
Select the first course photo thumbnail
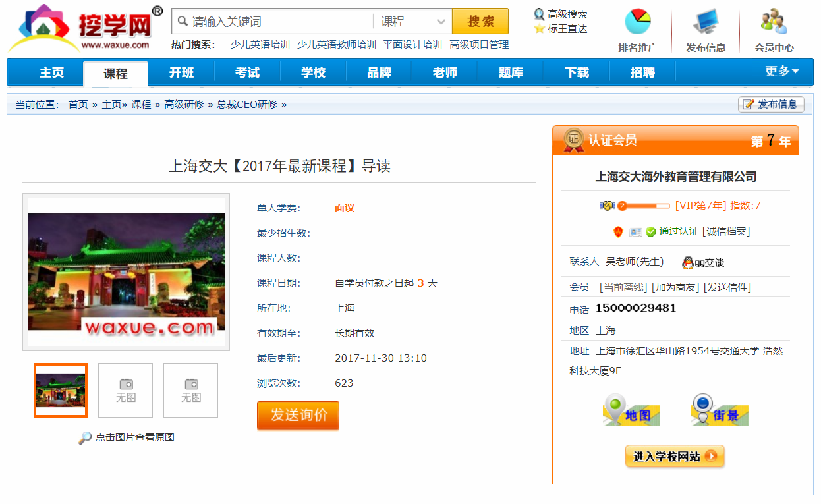[61, 390]
